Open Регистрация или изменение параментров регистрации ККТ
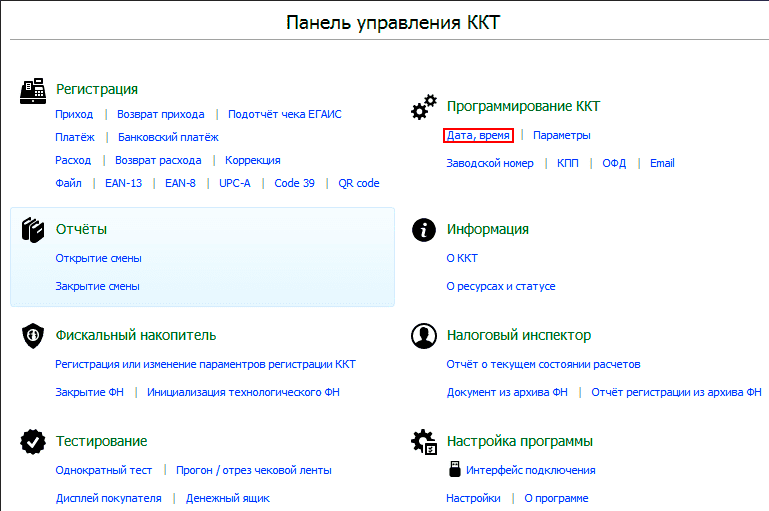Screen dimensions: 769x511 (x=205, y=364)
